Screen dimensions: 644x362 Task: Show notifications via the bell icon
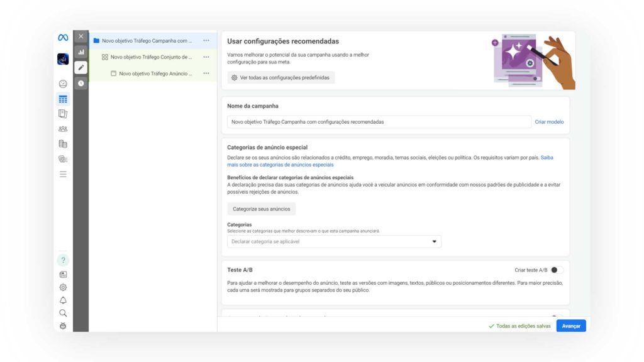tap(63, 300)
